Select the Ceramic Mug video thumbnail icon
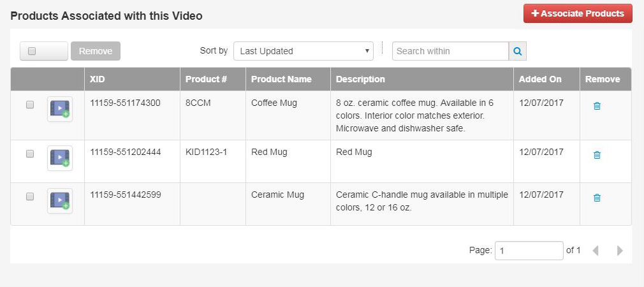This screenshot has height=287, width=644. 60,201
